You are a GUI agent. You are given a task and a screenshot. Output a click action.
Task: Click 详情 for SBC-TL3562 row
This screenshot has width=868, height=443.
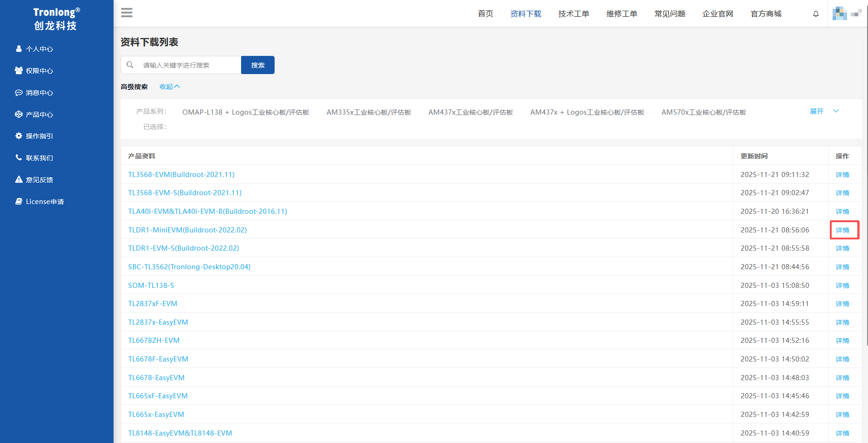pos(842,267)
